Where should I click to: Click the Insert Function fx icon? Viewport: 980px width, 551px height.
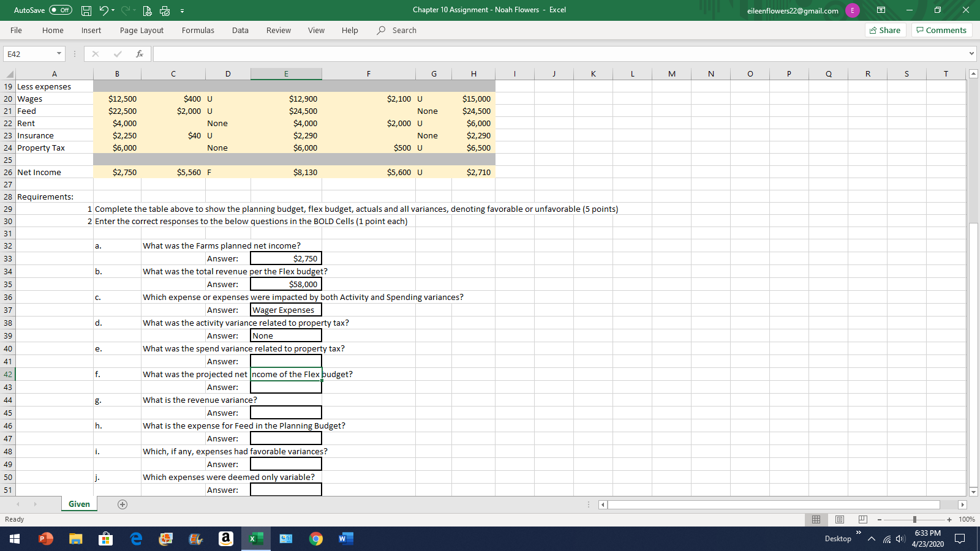(x=140, y=54)
